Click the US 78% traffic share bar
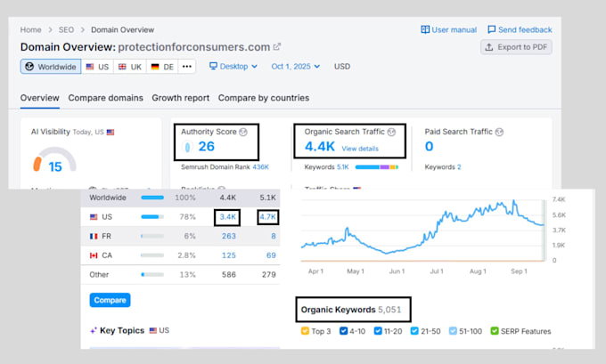 point(152,217)
